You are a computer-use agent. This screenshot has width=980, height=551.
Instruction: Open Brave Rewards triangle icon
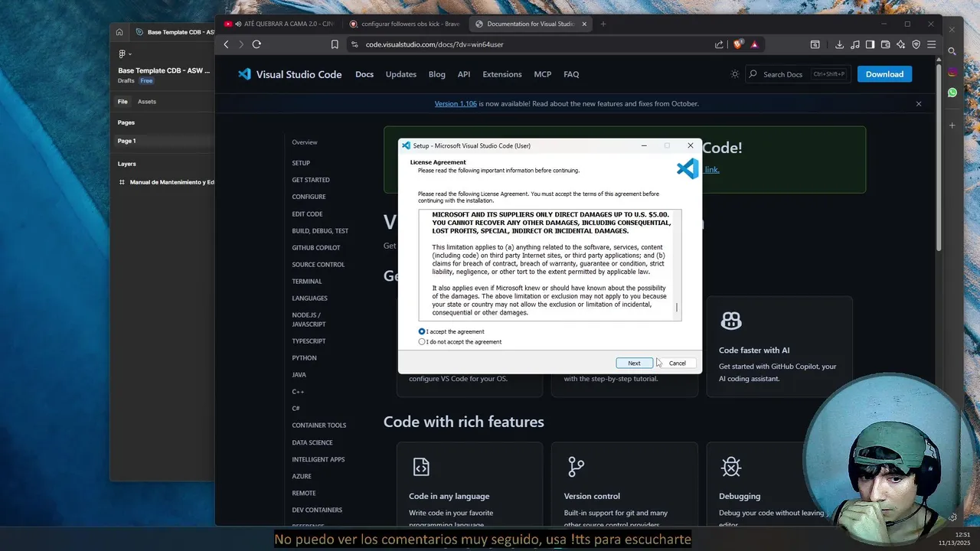pos(754,44)
